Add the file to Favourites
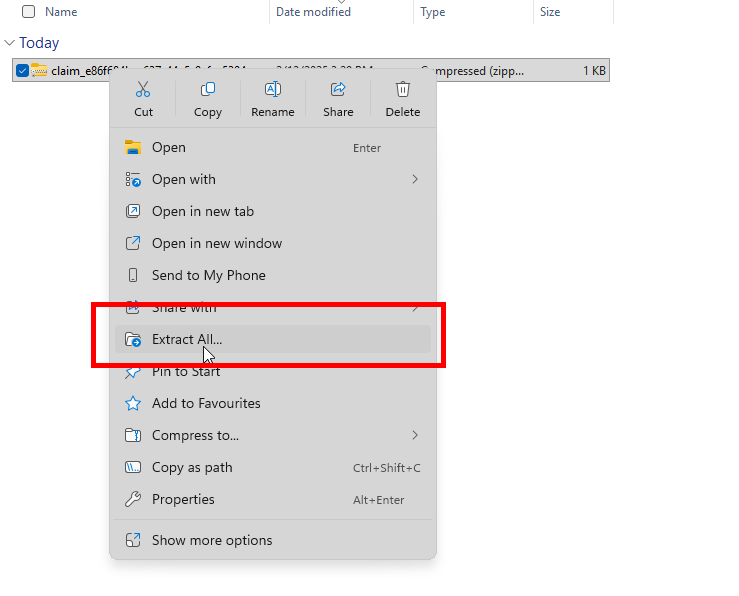Image resolution: width=739 pixels, height=596 pixels. (206, 403)
